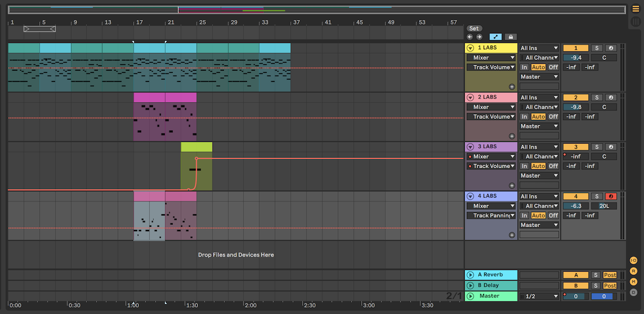Open the All Ins dropdown on track 1

[x=539, y=48]
